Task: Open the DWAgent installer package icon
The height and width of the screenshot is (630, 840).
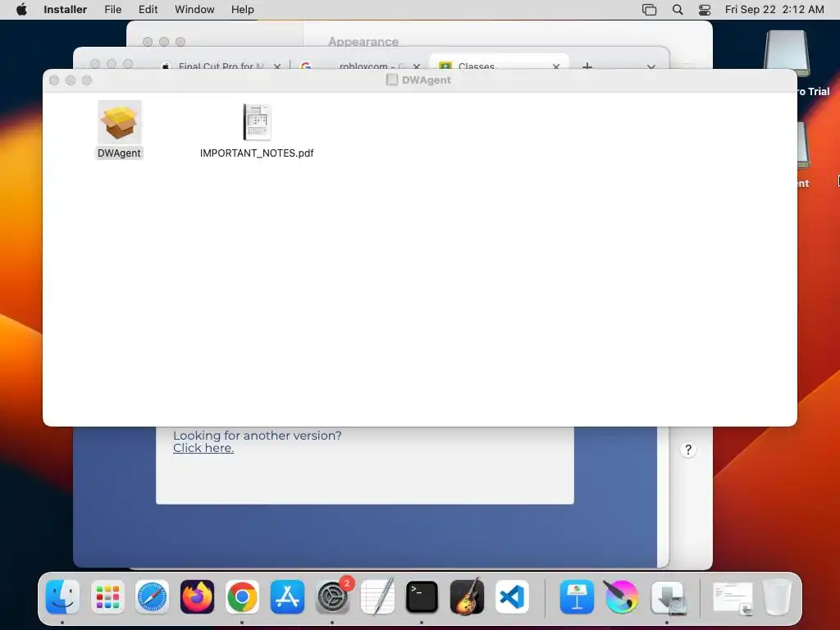Action: (x=120, y=122)
